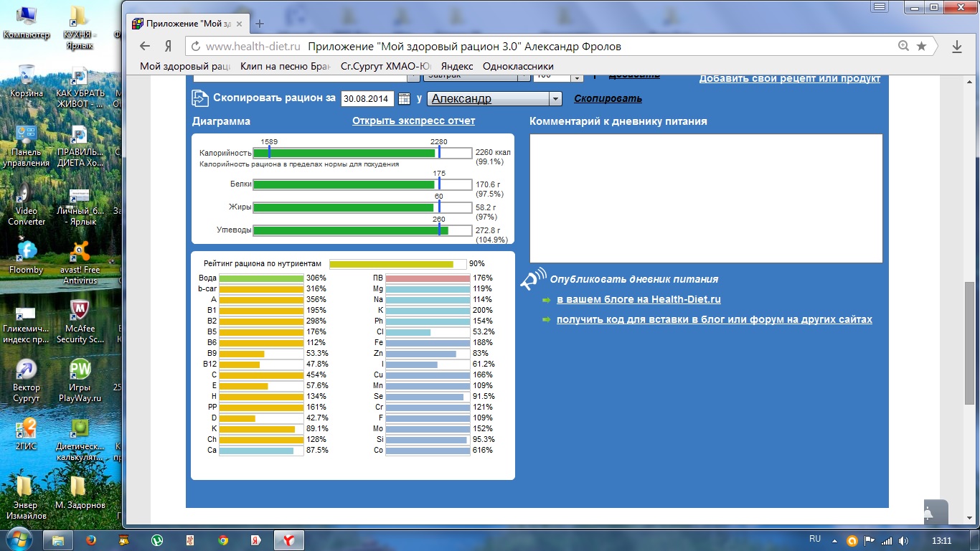Click the Yandex 'Я' home button
This screenshot has width=980, height=551.
tap(168, 46)
